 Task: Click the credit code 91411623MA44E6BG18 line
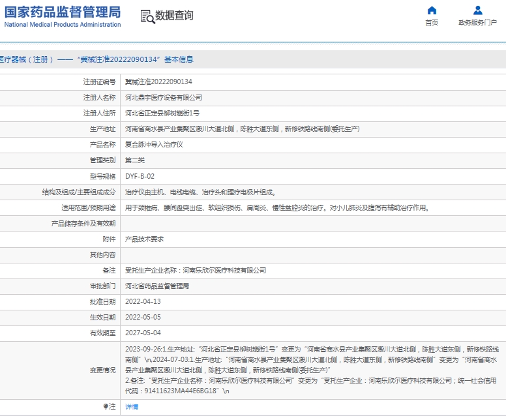click(x=177, y=391)
